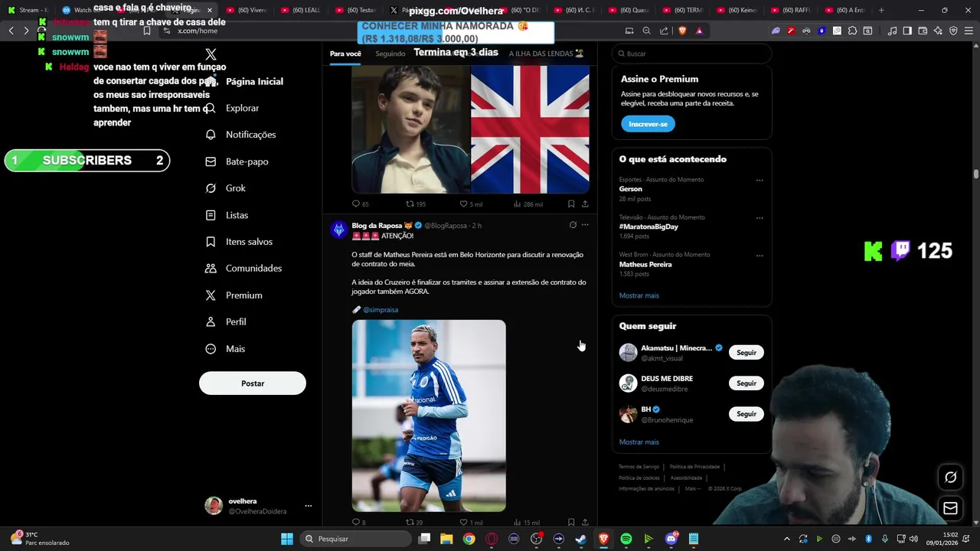
Task: Open Listas in sidebar
Action: (227, 215)
